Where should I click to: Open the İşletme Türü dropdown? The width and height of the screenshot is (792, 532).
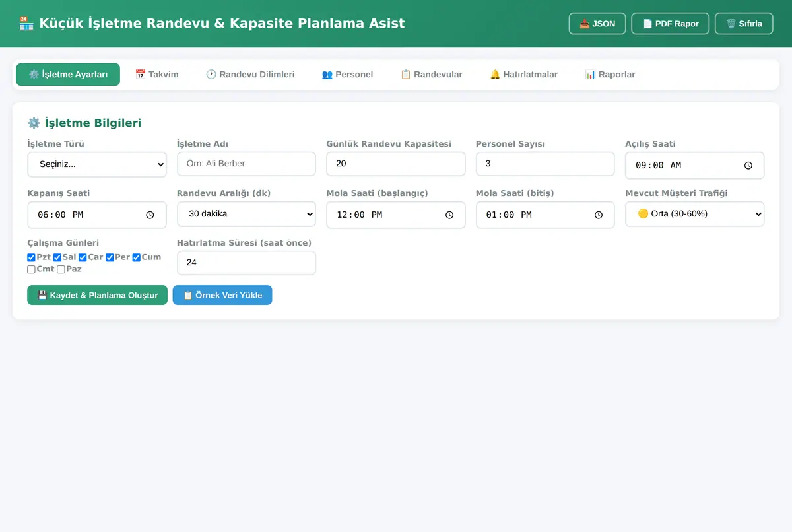97,164
